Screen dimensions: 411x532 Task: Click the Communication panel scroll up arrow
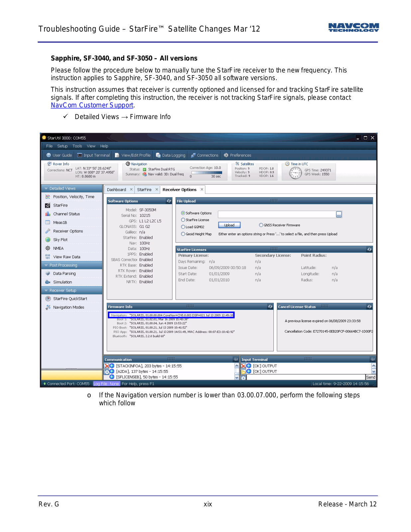coord(237,365)
